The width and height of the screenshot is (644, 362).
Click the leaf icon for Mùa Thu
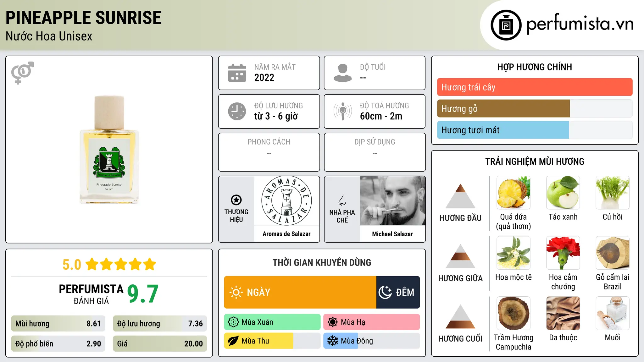coord(233,341)
